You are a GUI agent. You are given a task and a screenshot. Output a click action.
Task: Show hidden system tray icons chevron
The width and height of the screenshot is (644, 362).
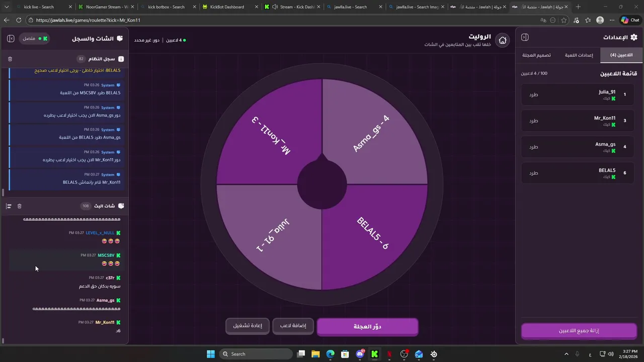[x=566, y=354]
